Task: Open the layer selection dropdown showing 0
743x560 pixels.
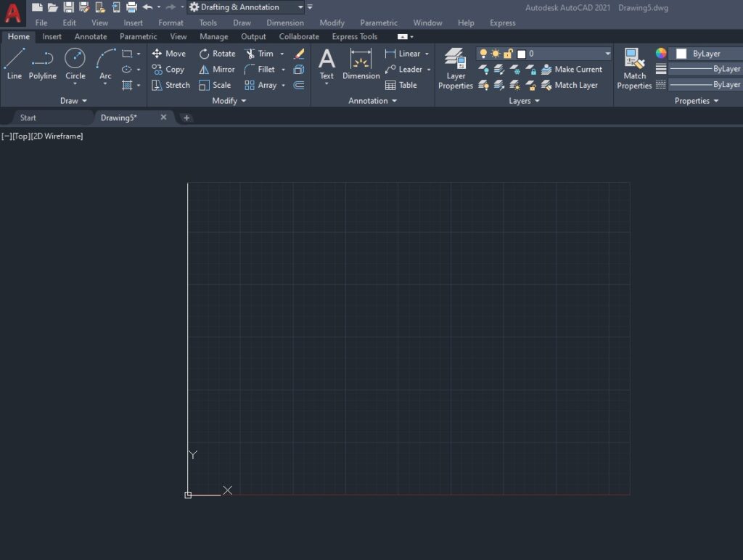Action: 607,54
